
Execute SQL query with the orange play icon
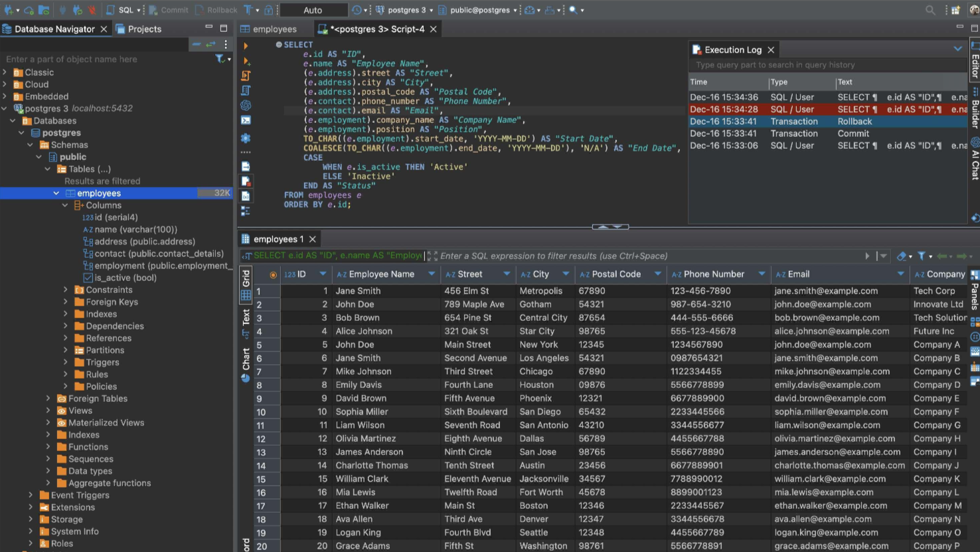(x=246, y=46)
